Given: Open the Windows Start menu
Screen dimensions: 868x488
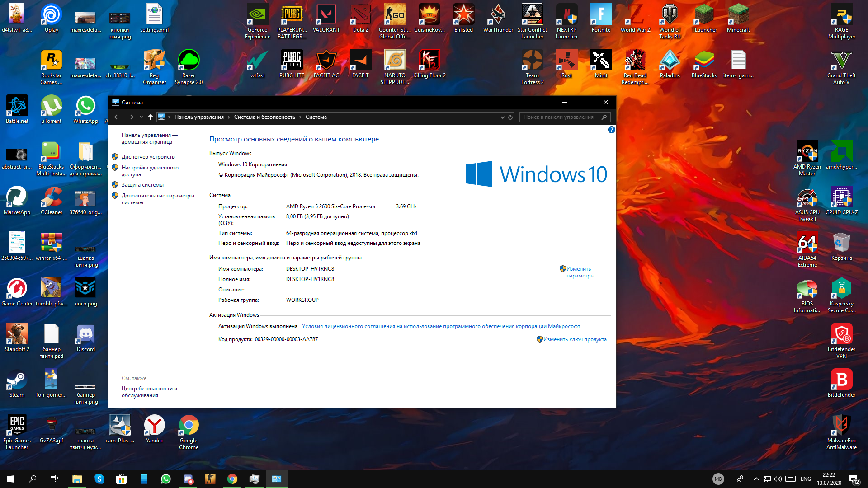Looking at the screenshot, I should [11, 479].
